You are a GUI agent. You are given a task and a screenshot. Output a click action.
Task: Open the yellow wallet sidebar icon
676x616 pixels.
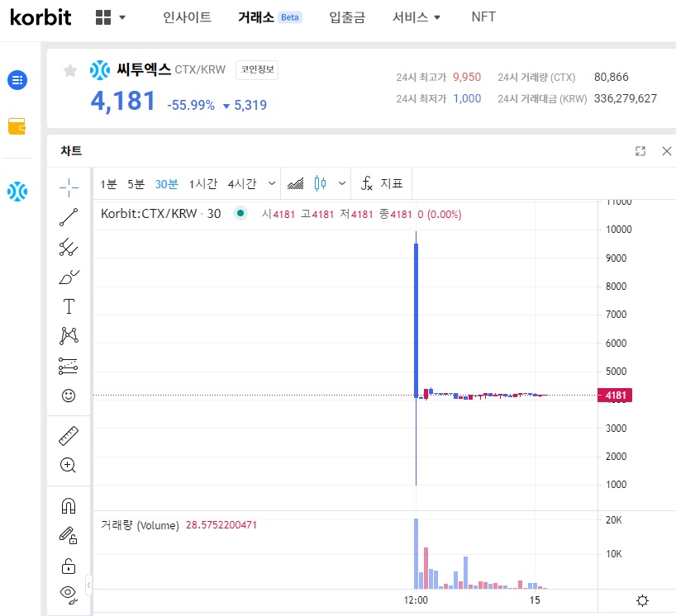click(17, 126)
